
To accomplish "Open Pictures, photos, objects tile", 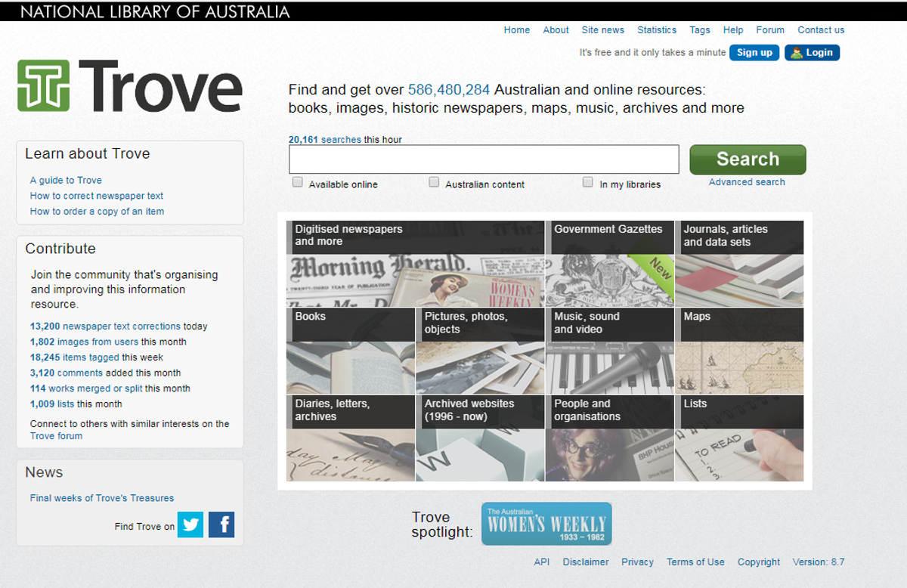I will (480, 351).
